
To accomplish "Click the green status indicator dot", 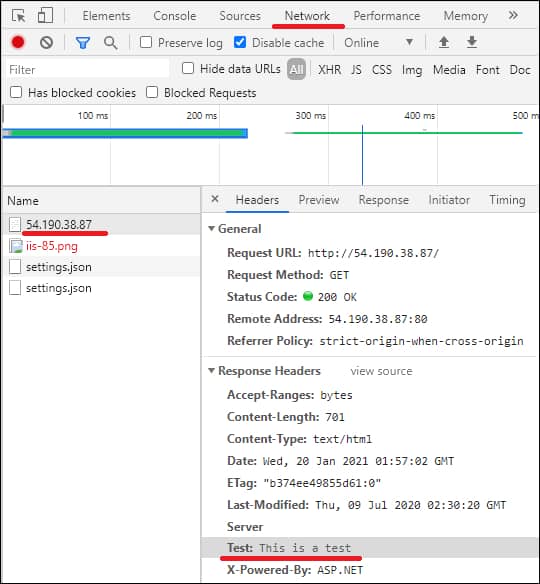I will (308, 296).
